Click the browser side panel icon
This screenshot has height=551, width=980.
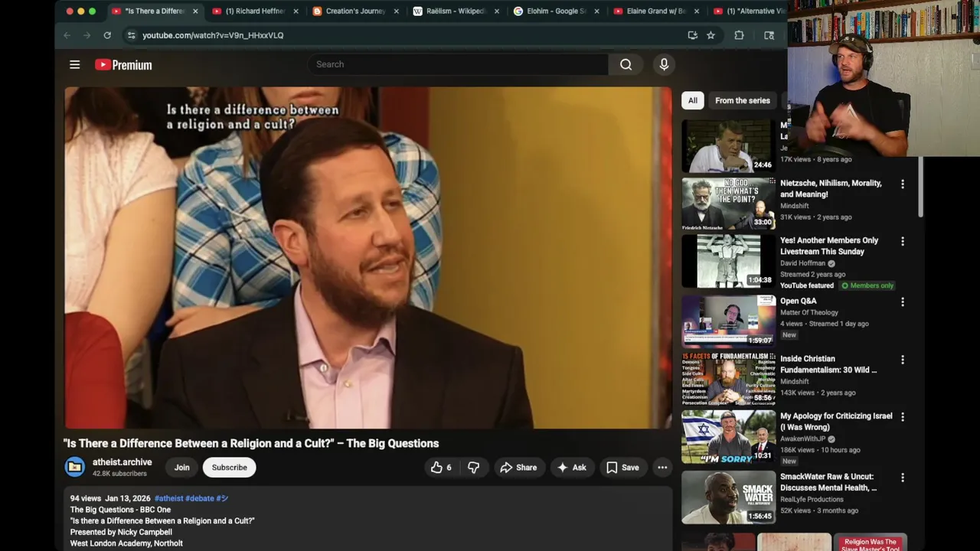point(769,35)
